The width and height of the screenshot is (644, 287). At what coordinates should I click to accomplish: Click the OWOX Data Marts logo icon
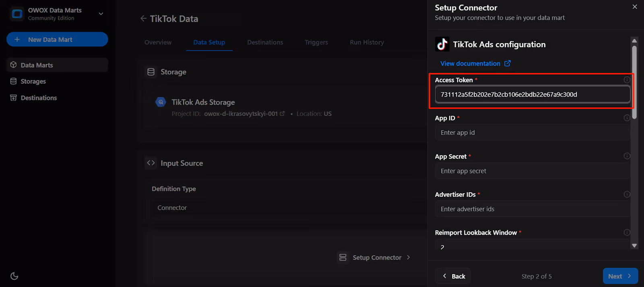click(17, 14)
